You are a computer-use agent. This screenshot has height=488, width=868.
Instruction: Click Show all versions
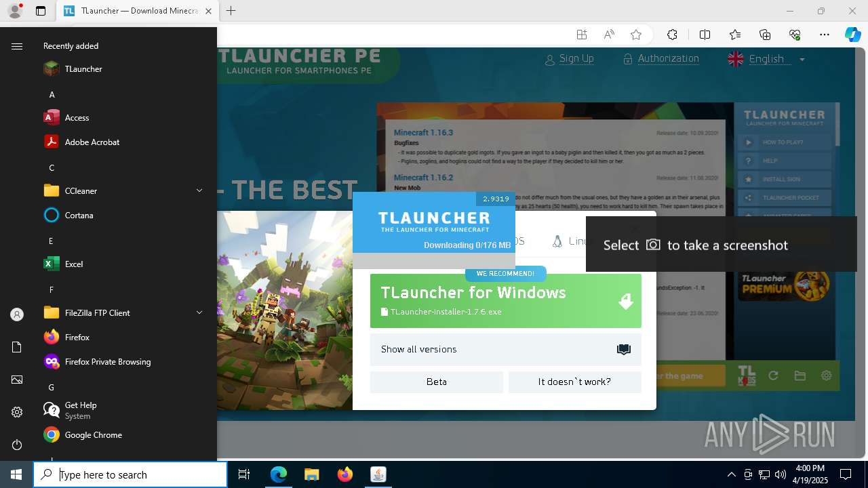[506, 350]
